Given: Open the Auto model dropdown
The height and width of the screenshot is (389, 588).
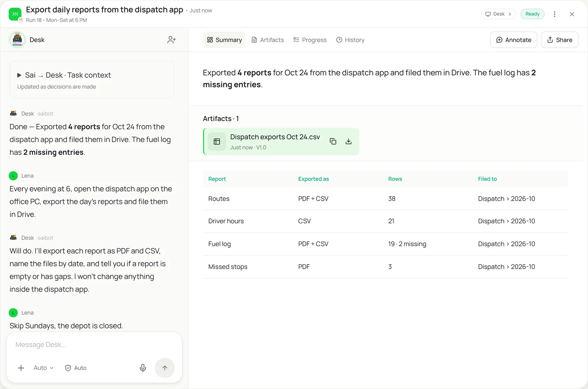Looking at the screenshot, I should [x=43, y=368].
